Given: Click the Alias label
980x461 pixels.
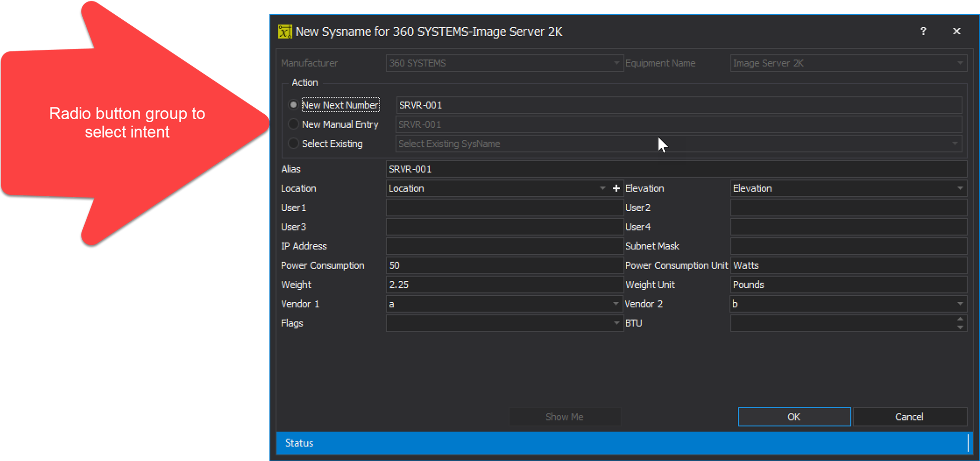Looking at the screenshot, I should pyautogui.click(x=291, y=169).
